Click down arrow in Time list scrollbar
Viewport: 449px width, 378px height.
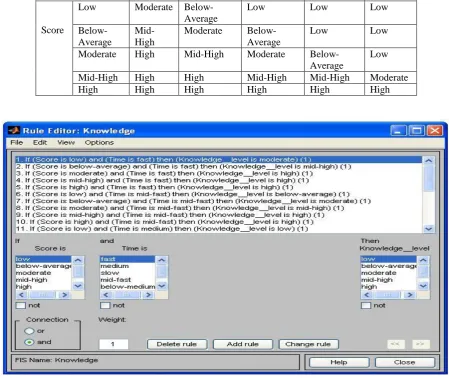(x=162, y=286)
